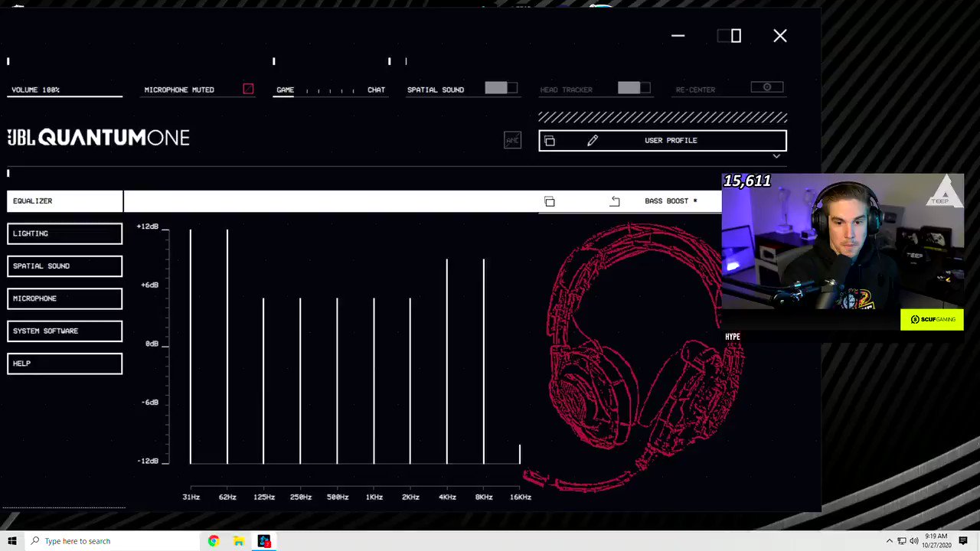Click the User Profile label
The image size is (980, 551).
point(671,141)
